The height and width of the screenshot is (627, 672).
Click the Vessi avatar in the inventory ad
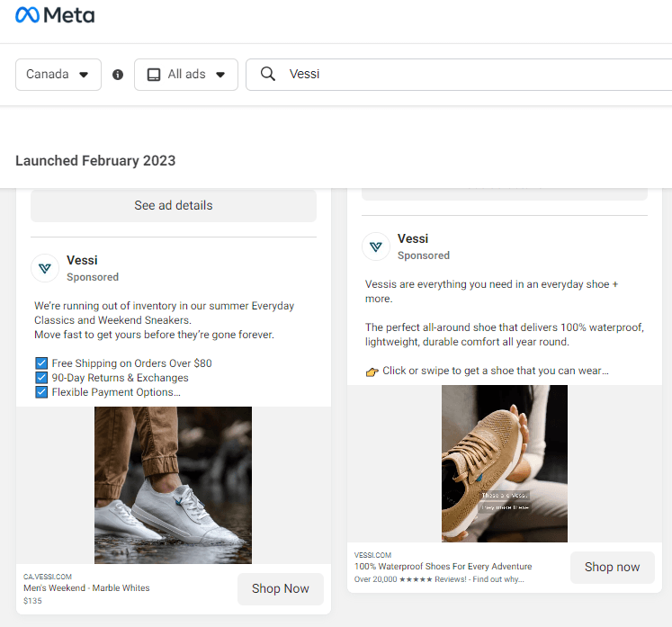click(45, 268)
